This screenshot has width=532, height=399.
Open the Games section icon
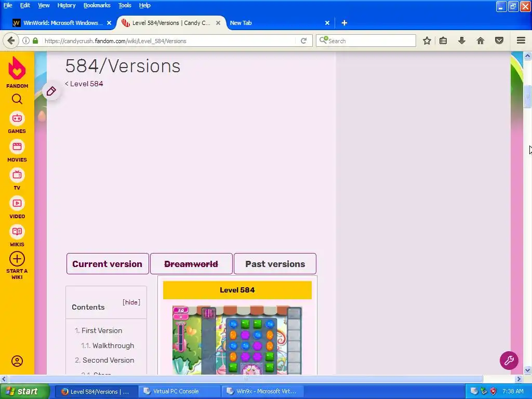(17, 118)
